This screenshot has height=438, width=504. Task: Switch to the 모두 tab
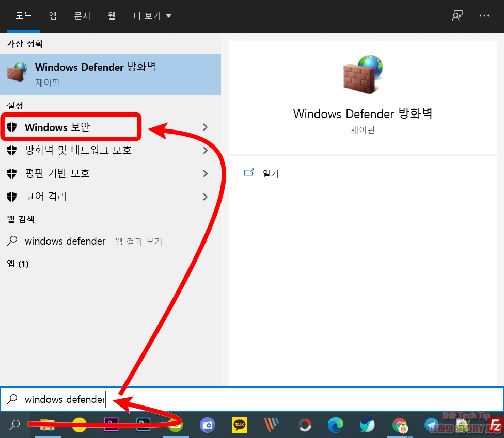point(23,15)
